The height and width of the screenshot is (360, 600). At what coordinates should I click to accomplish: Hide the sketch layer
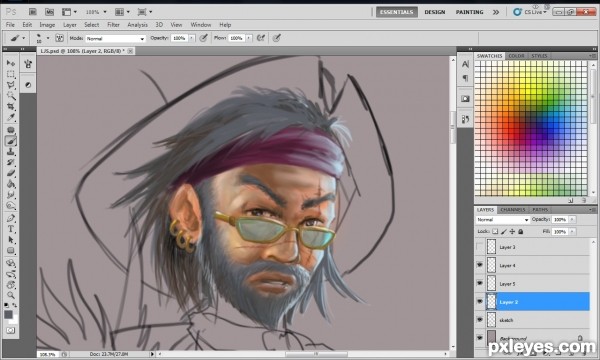479,320
